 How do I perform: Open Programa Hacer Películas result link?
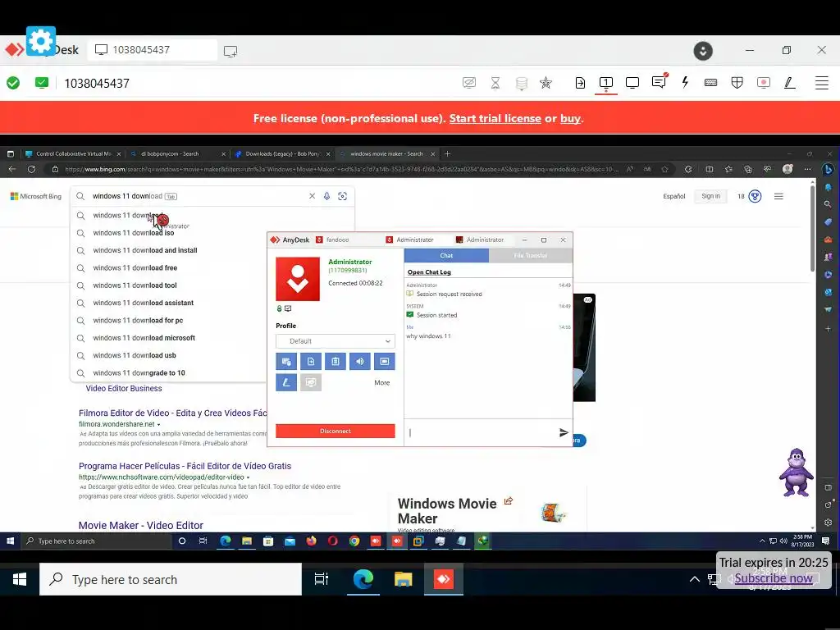click(x=185, y=466)
